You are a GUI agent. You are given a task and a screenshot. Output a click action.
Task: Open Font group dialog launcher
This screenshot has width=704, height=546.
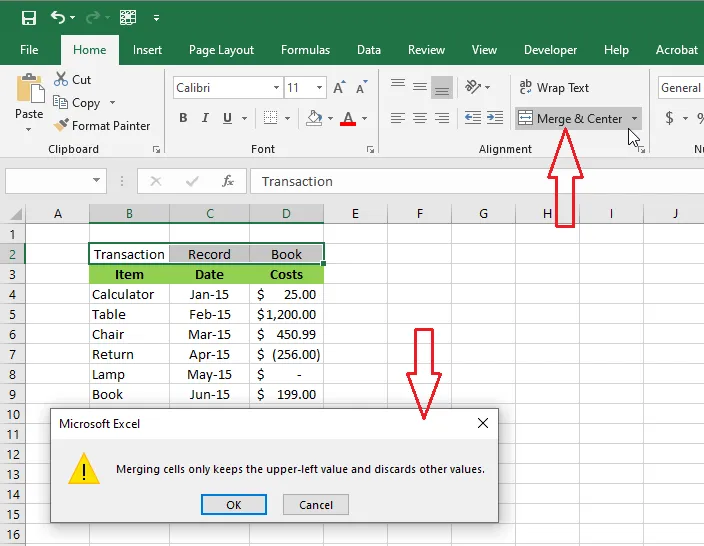[x=370, y=150]
